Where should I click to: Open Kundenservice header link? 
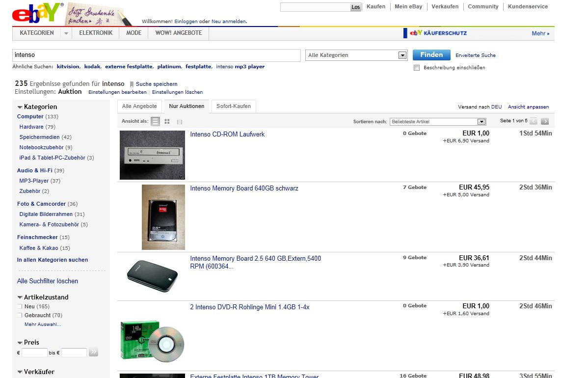tap(528, 6)
